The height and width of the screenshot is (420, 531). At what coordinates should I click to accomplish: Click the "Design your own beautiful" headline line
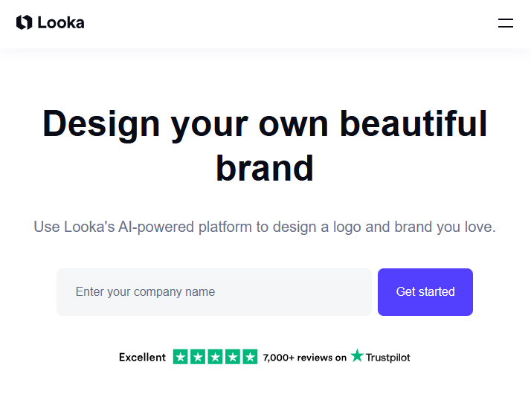click(265, 124)
